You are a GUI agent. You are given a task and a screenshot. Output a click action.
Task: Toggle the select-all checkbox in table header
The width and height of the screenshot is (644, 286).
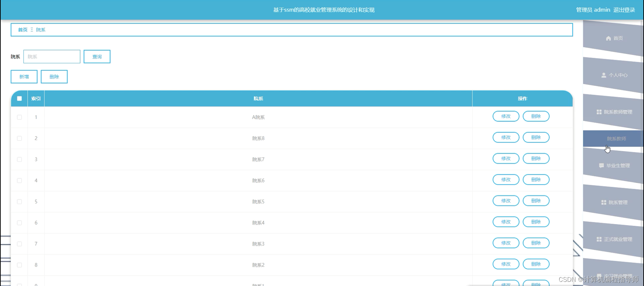click(19, 99)
